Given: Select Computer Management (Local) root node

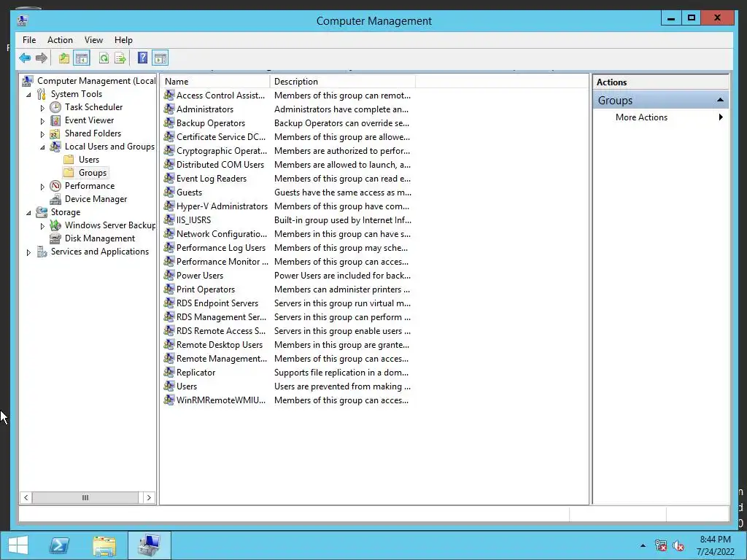Looking at the screenshot, I should 96,81.
